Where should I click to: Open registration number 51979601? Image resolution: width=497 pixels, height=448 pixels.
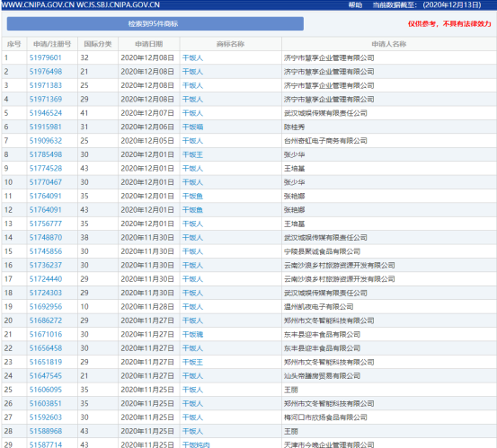point(45,57)
